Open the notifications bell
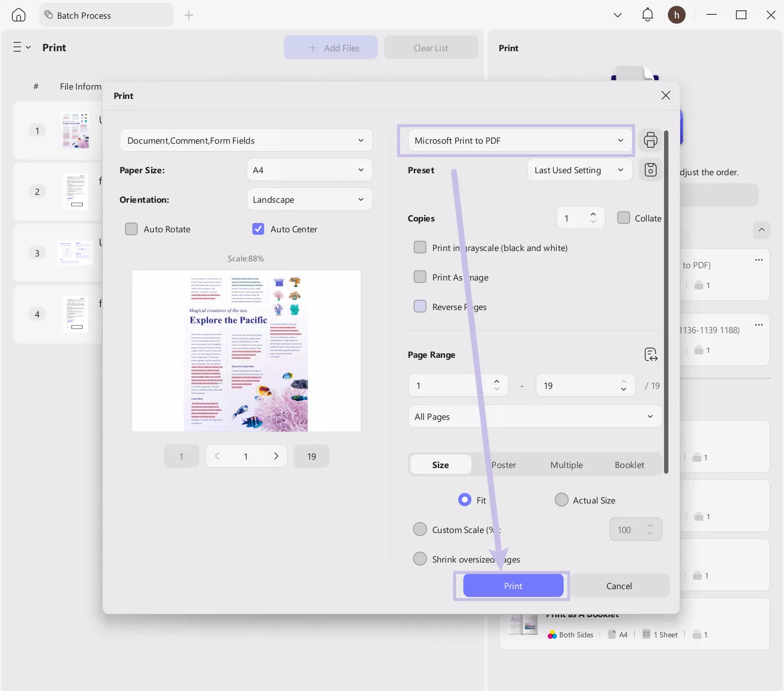The height and width of the screenshot is (691, 784). (648, 15)
